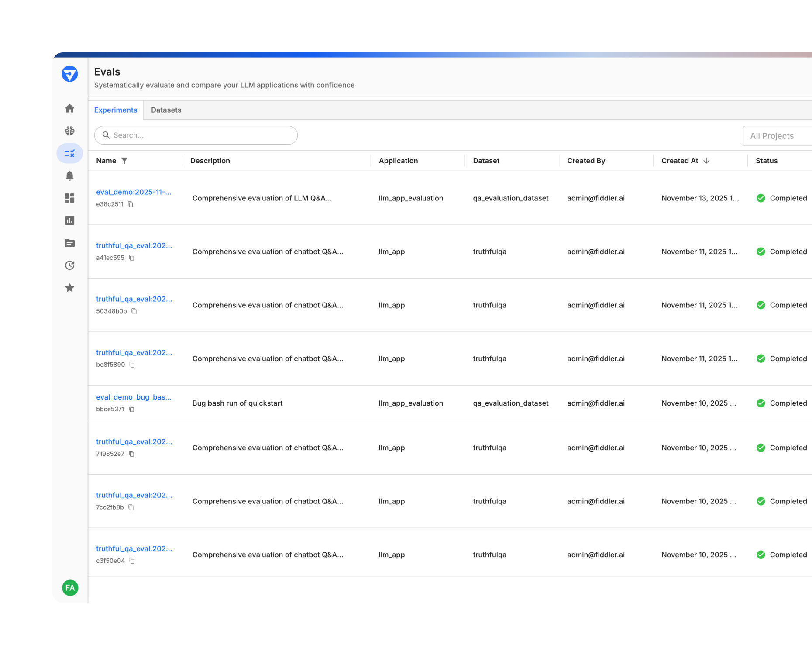Open the history clock icon in sidebar
The height and width of the screenshot is (655, 812).
[x=70, y=265]
